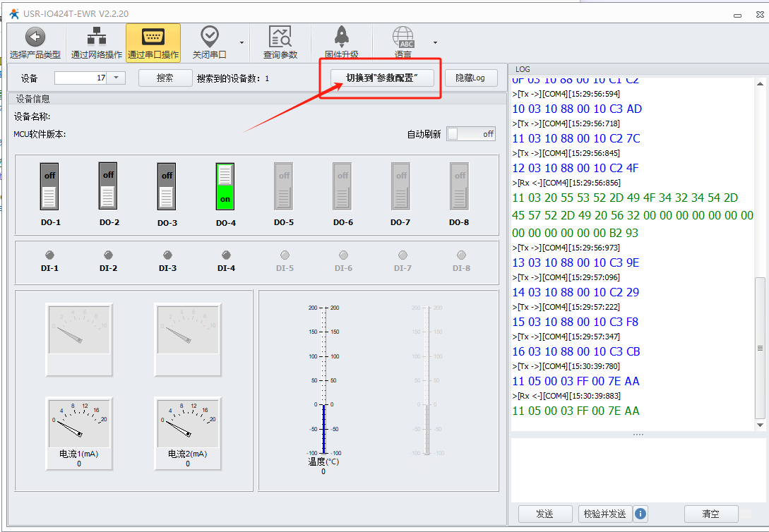
Task: Click the DI-5 indicator light
Action: pos(285,255)
